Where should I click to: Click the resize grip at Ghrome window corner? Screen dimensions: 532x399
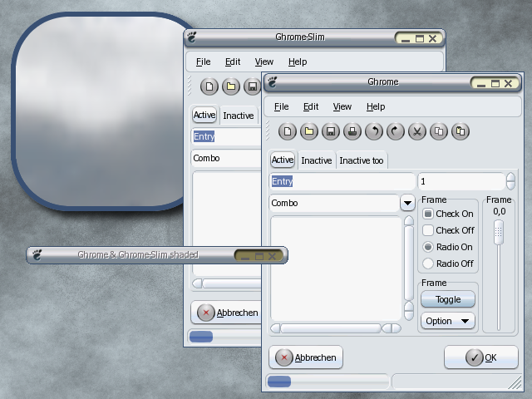[515, 382]
